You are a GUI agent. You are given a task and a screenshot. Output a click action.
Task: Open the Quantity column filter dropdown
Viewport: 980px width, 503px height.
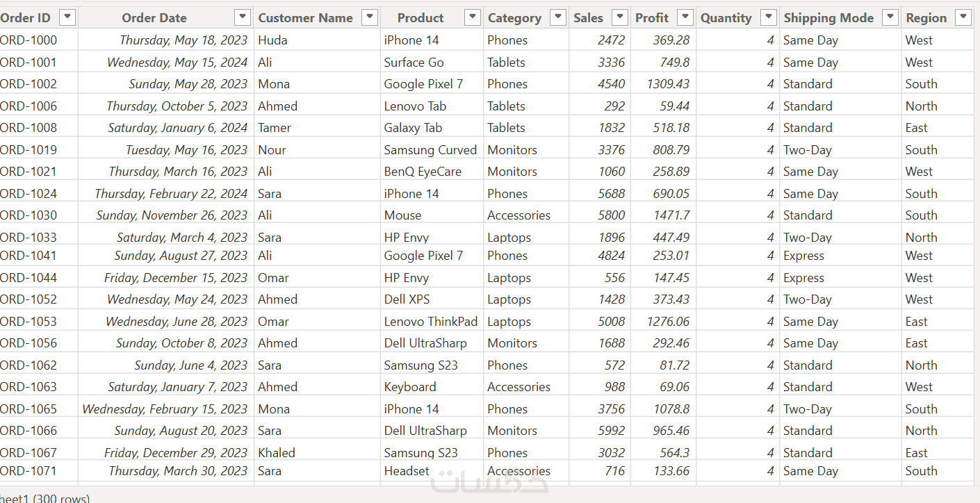click(768, 17)
